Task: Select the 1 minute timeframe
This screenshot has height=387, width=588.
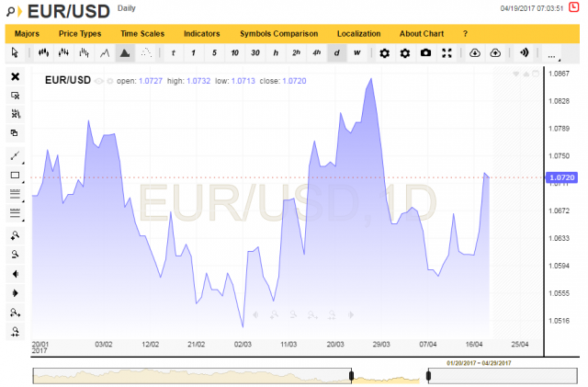Action: point(194,53)
